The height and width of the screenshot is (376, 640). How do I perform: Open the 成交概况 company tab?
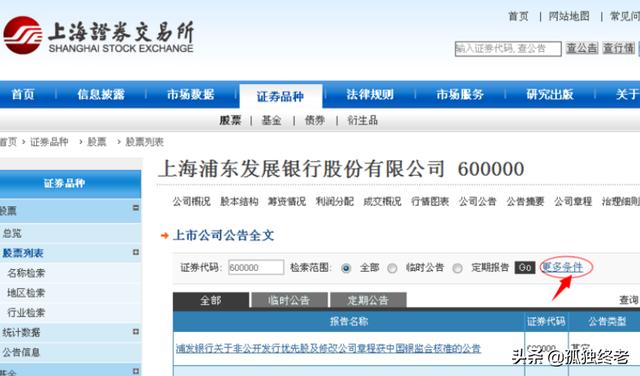(382, 201)
